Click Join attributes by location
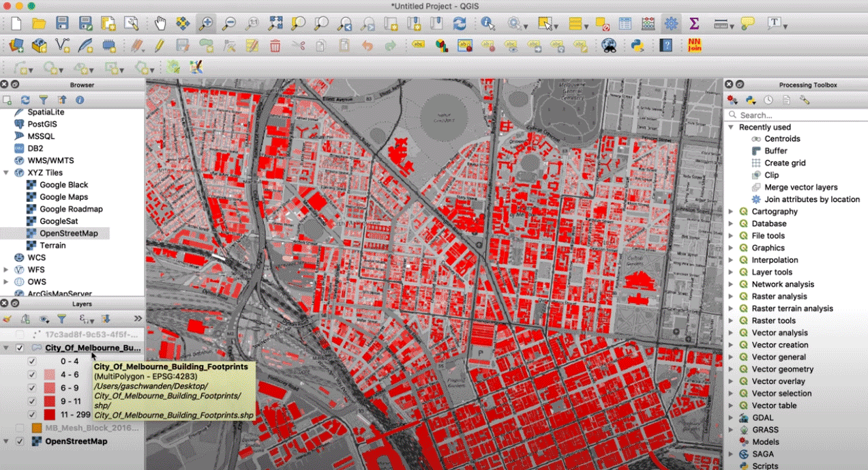Viewport: 868px width, 470px height. click(811, 199)
